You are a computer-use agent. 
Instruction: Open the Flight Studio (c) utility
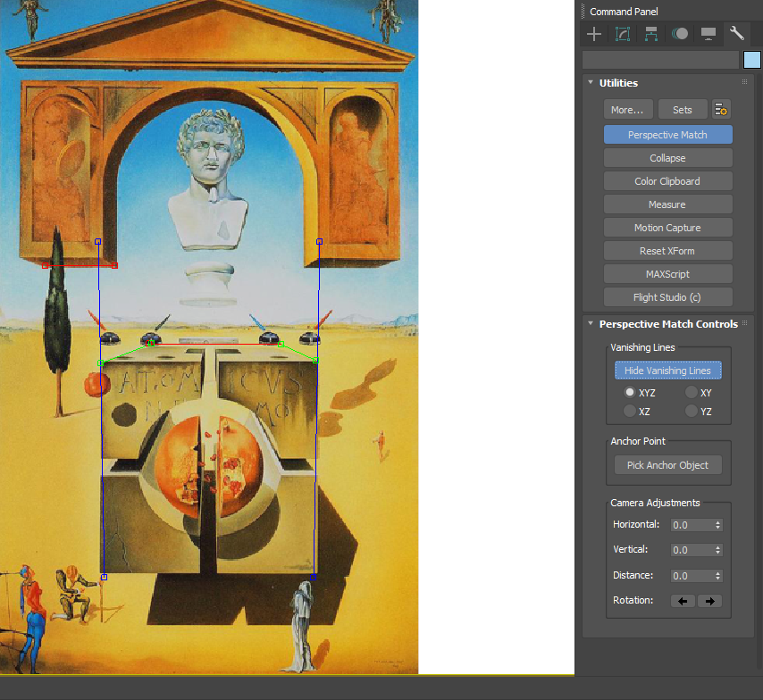tap(667, 297)
